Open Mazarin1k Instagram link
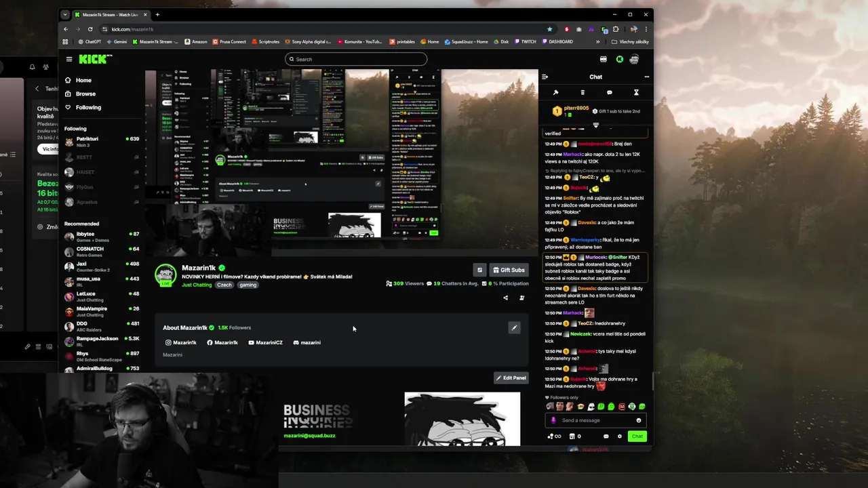Viewport: 868px width, 488px height. [181, 342]
